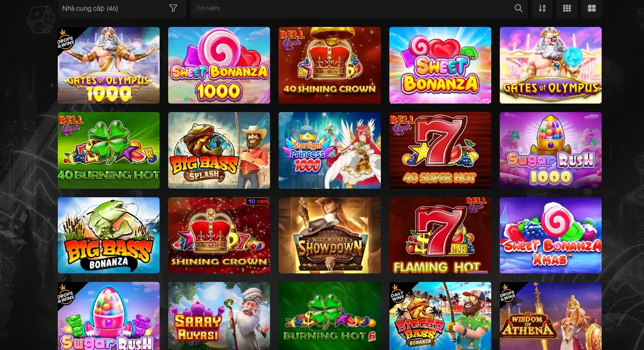Open 40 Shining Crown game
The image size is (644, 350).
coord(329,65)
